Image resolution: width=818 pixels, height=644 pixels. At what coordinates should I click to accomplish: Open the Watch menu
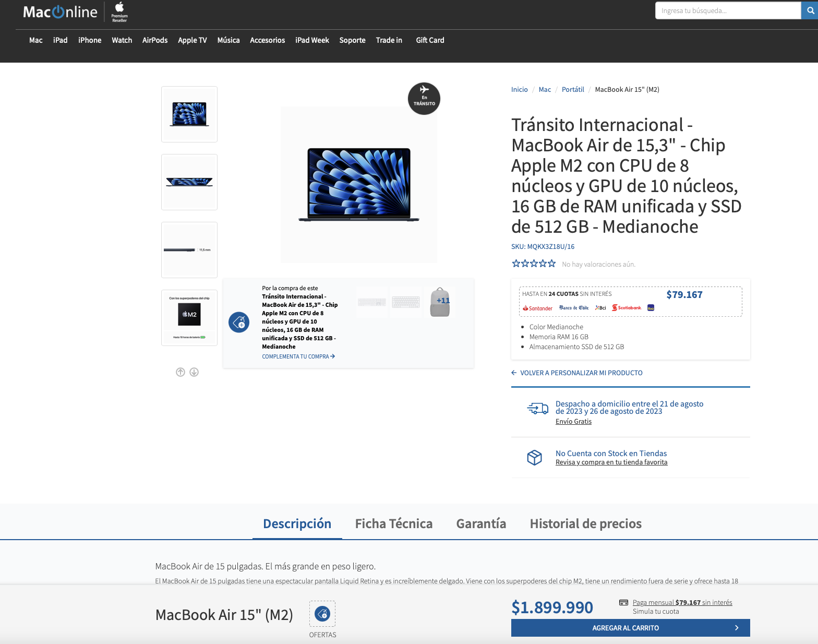(122, 40)
